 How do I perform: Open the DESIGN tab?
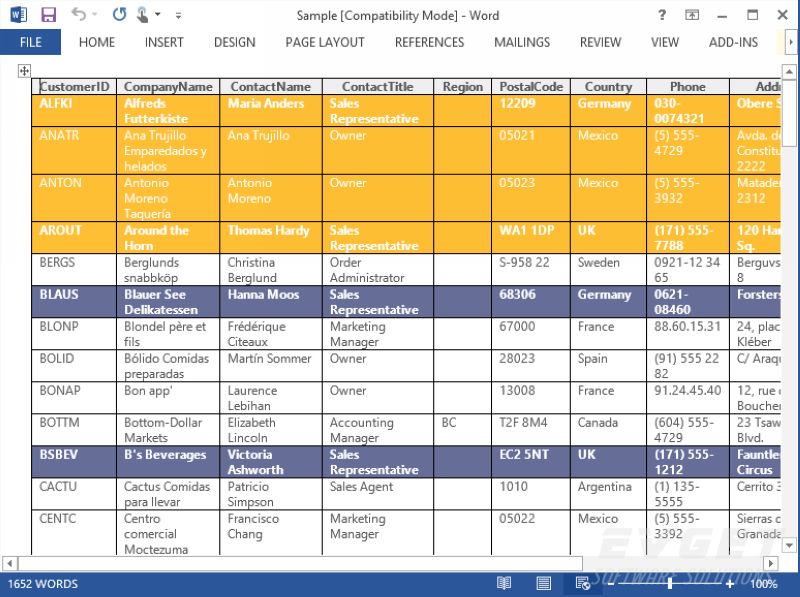235,42
